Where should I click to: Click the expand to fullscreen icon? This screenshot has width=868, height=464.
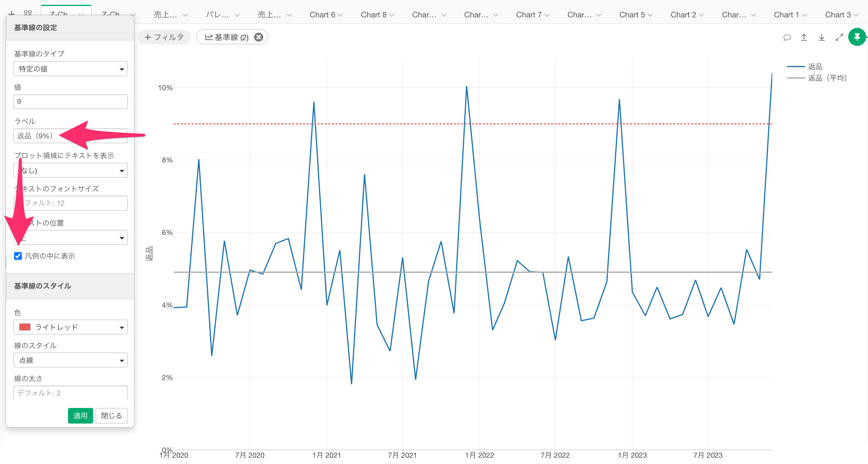tap(839, 37)
